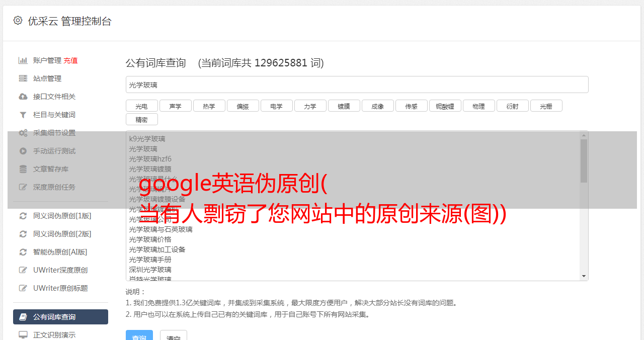Click the cloud upload icon for 接口文件相关

pos(23,97)
